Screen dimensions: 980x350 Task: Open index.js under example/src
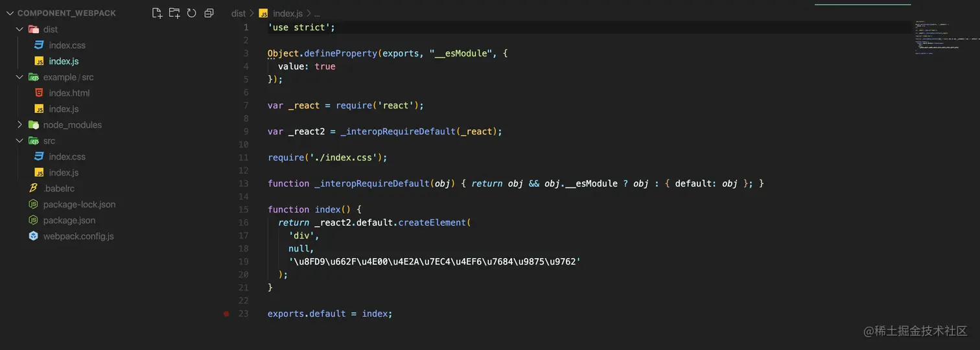point(64,109)
